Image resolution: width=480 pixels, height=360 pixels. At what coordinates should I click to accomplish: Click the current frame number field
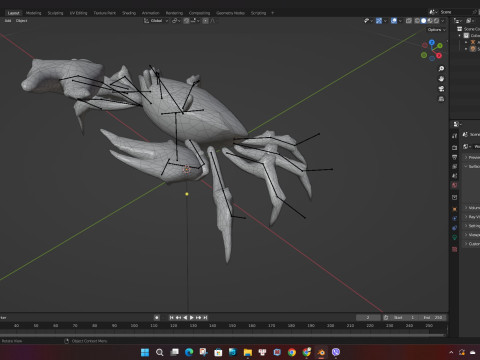click(x=368, y=318)
